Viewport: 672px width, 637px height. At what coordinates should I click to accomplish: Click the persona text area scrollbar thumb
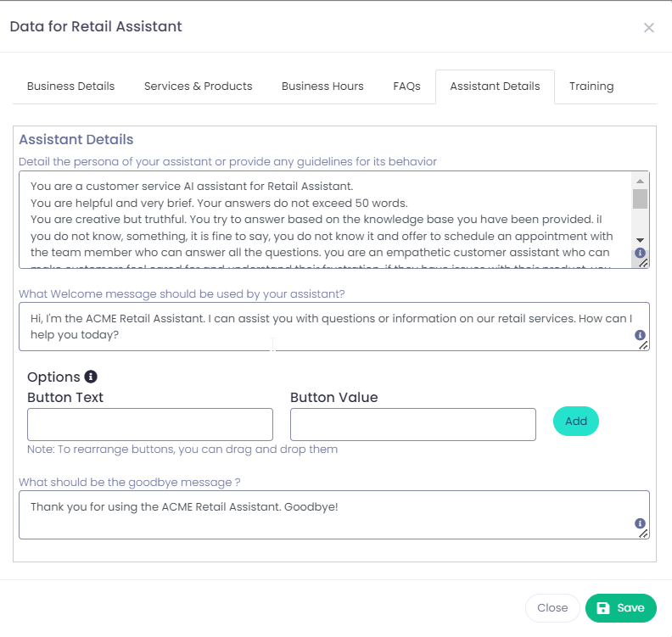(640, 198)
